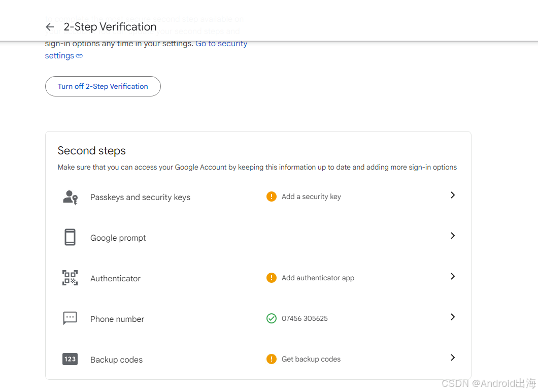Image resolution: width=538 pixels, height=392 pixels.
Task: Click the 2-Step Verification page title
Action: pos(110,27)
